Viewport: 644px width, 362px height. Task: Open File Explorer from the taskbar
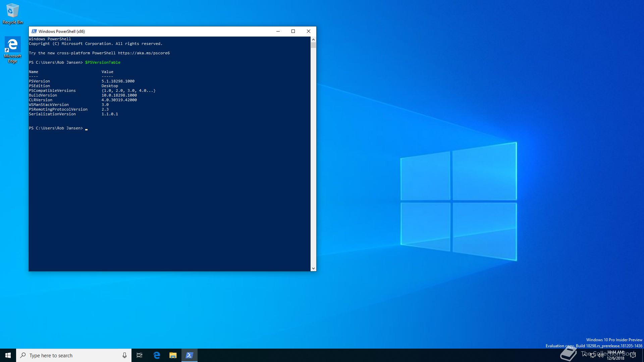point(173,355)
